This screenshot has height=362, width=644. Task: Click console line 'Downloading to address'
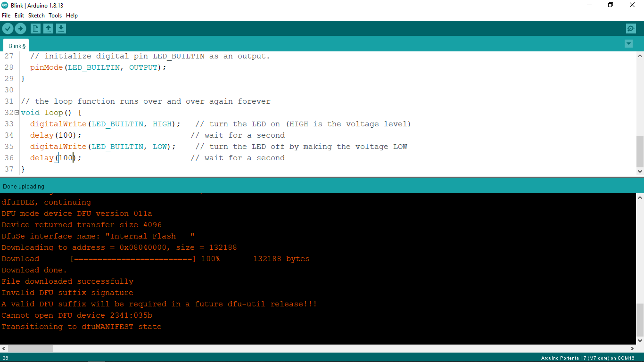click(119, 247)
